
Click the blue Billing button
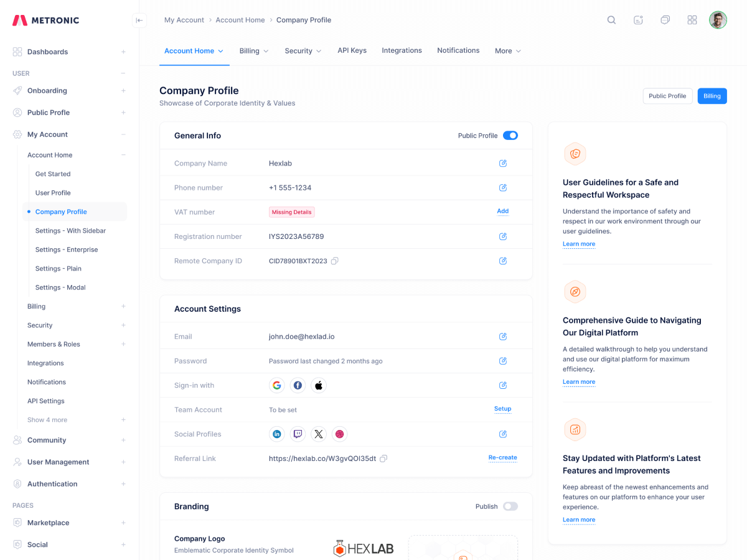pyautogui.click(x=712, y=96)
